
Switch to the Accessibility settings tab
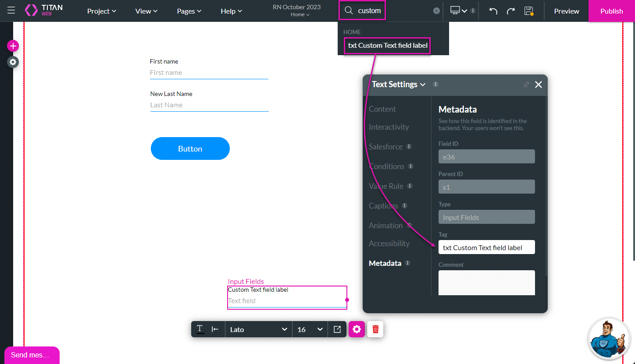tap(389, 244)
